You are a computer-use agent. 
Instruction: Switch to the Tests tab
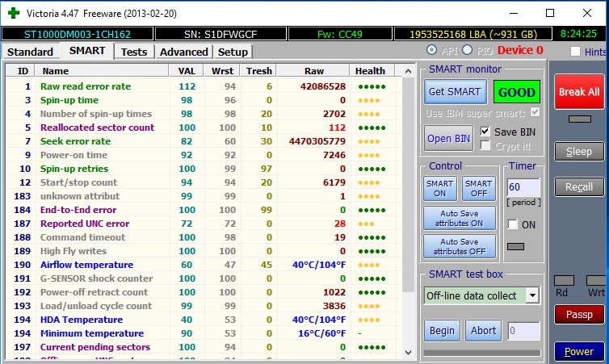tap(134, 52)
